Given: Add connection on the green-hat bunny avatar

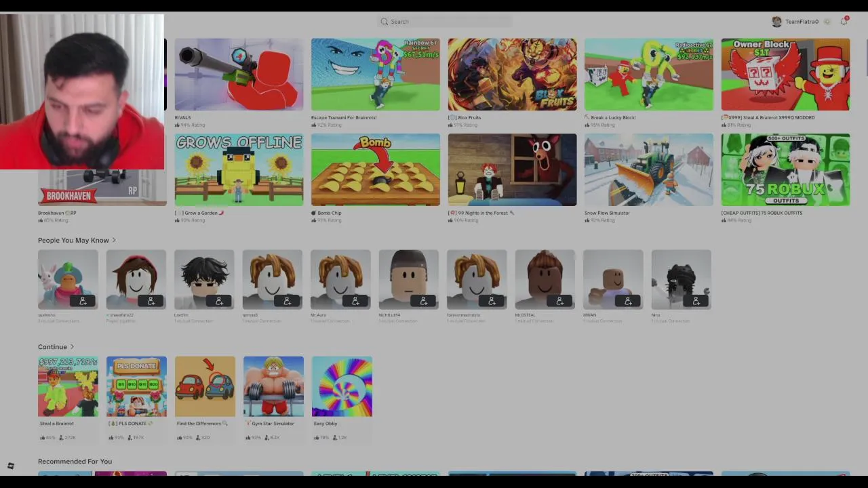Looking at the screenshot, I should pos(83,301).
